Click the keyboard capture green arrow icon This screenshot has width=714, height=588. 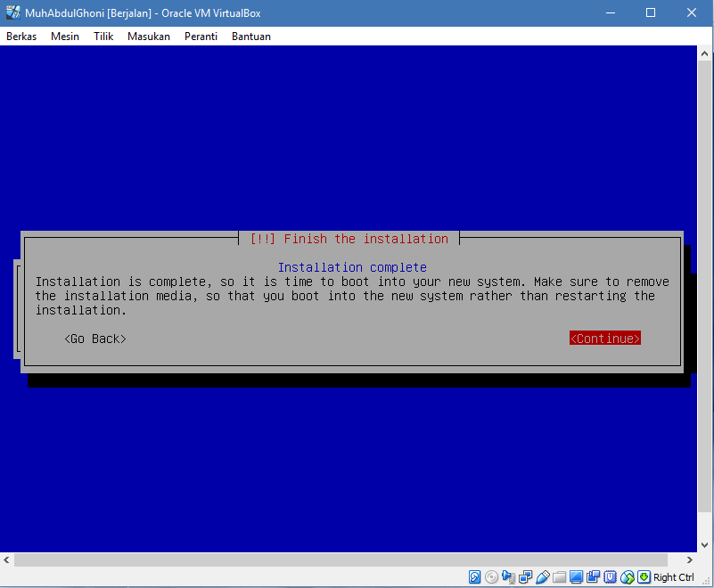(x=644, y=577)
